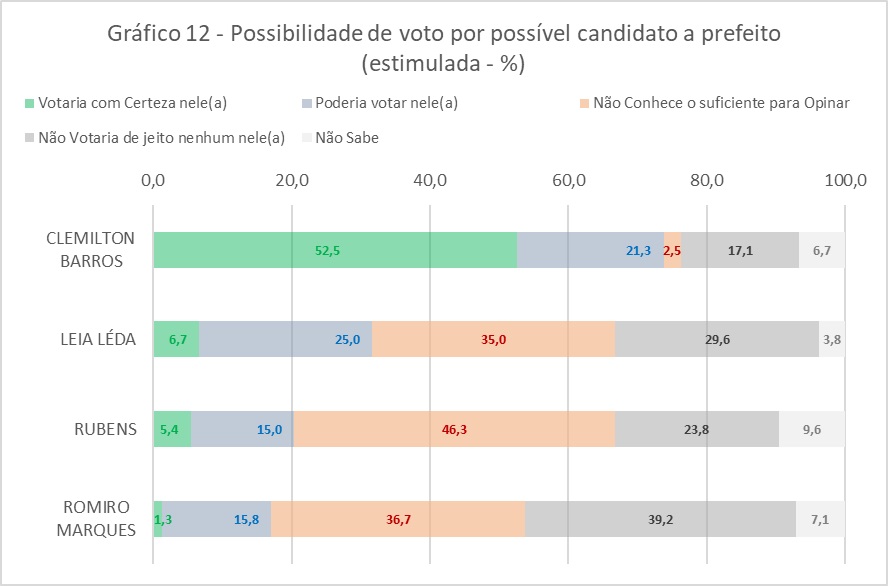Click RUBENS 46,3 orange segment

click(x=454, y=429)
